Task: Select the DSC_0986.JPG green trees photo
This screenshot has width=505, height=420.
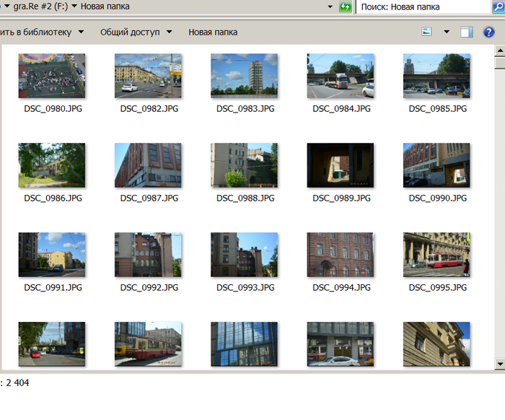Action: pos(52,165)
